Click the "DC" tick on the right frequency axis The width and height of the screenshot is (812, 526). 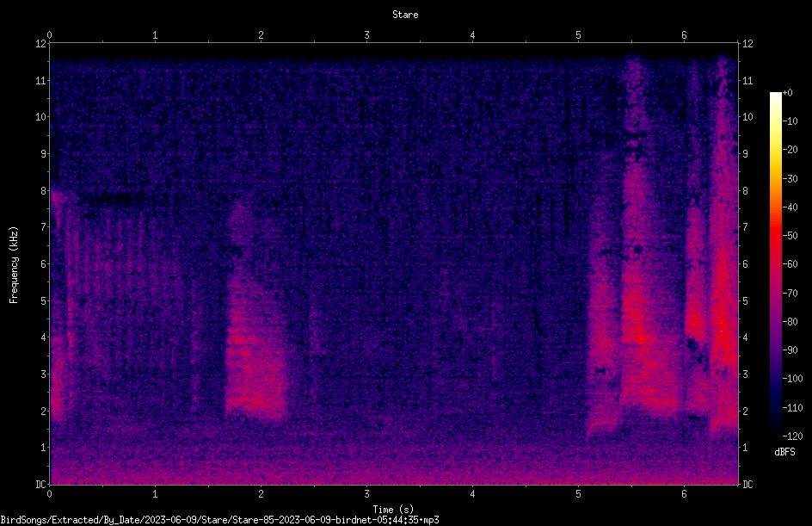coord(747,485)
